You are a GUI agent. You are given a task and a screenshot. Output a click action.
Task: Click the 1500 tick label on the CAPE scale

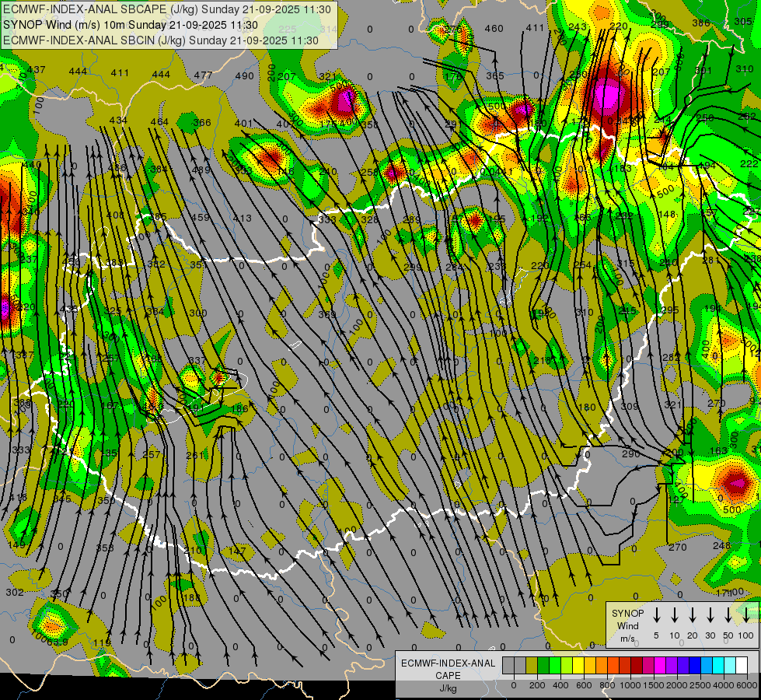click(654, 685)
